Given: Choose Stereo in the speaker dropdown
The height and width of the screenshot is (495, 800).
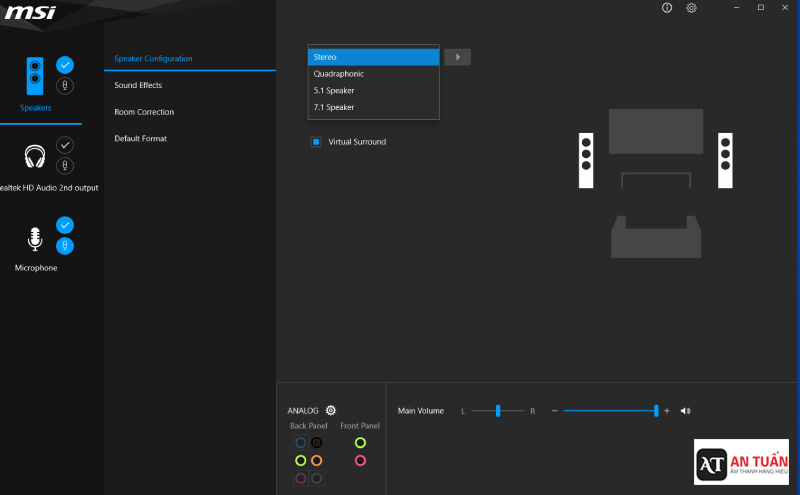Looking at the screenshot, I should (x=373, y=57).
